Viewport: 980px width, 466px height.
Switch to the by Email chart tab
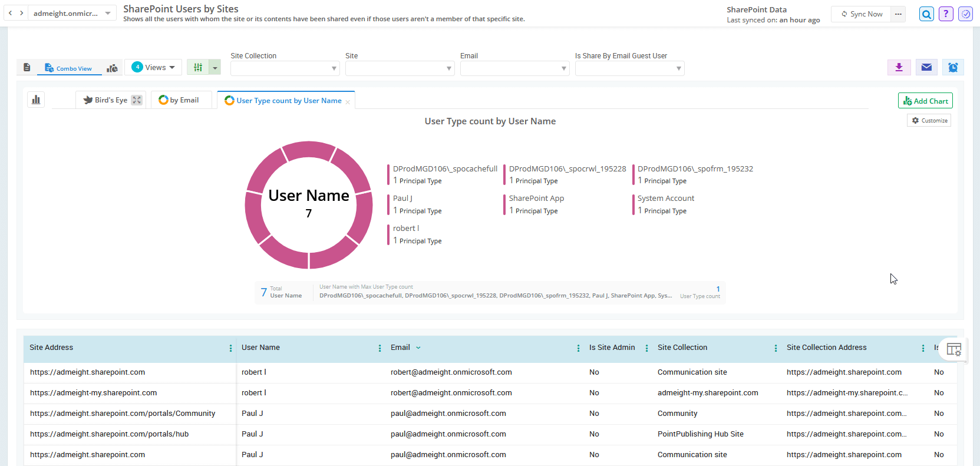(x=180, y=100)
